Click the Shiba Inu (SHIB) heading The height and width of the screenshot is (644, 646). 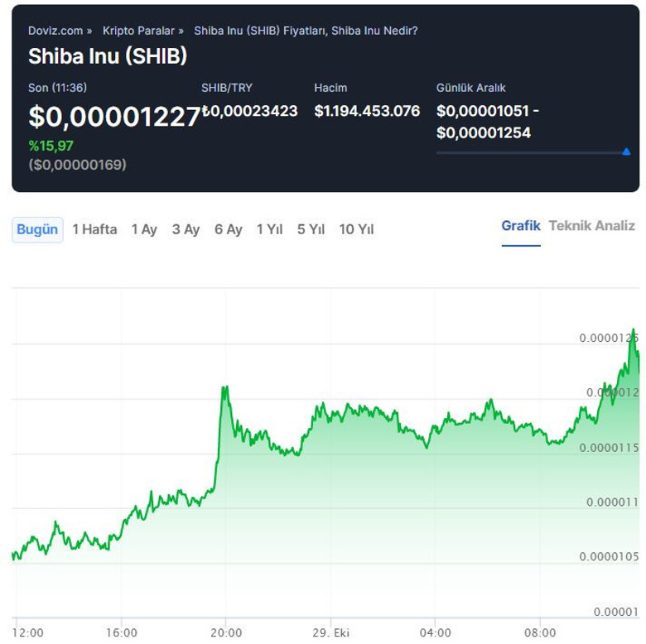point(108,56)
